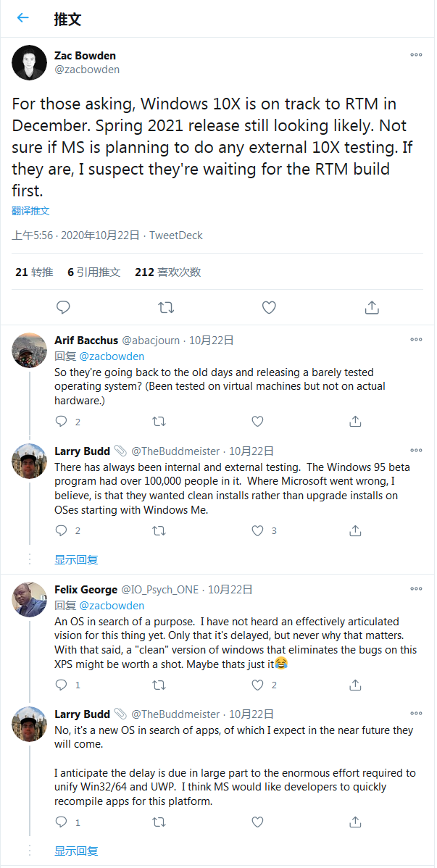
Task: Retweet the main Windows 10X tweet
Action: coord(166,307)
